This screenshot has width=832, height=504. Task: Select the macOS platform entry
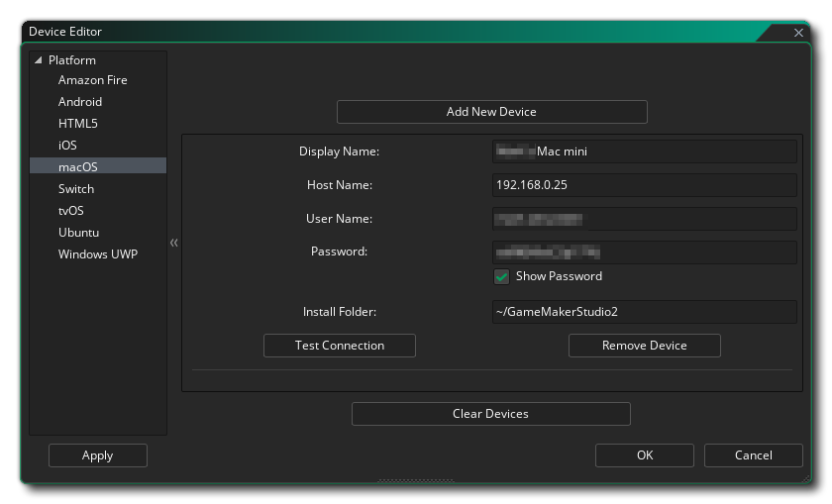(x=77, y=167)
